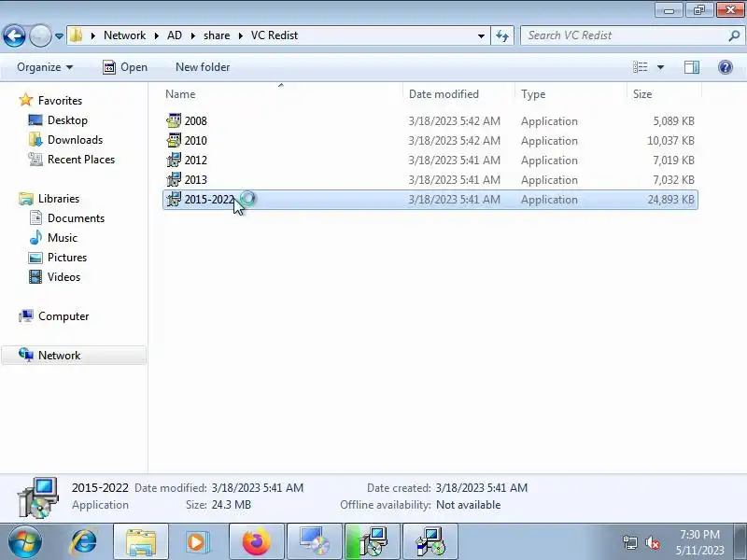Viewport: 747px width, 560px height.
Task: Click the folder icon in the address bar
Action: tap(77, 35)
